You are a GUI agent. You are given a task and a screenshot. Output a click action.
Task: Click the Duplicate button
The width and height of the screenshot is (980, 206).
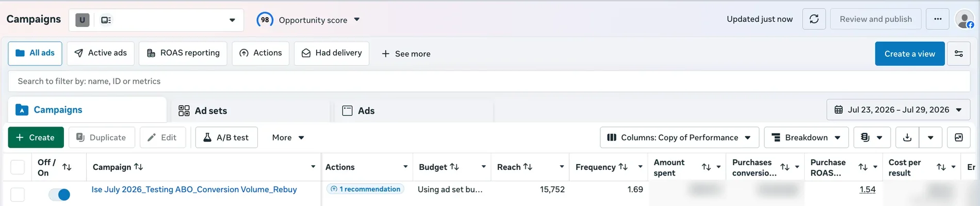(x=102, y=137)
